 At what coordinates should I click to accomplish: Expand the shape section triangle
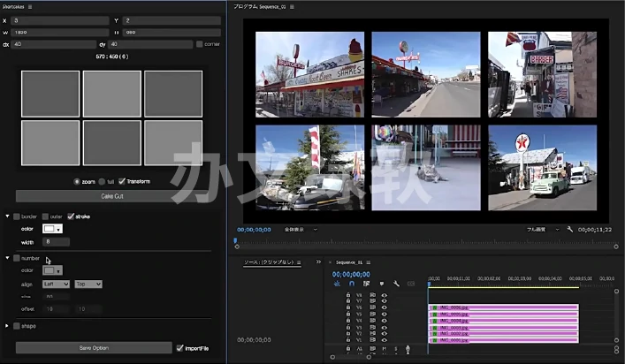tap(8, 326)
